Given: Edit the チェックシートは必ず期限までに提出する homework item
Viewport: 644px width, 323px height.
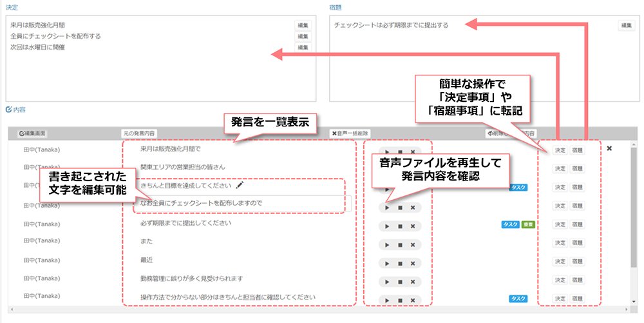Looking at the screenshot, I should pos(627,26).
